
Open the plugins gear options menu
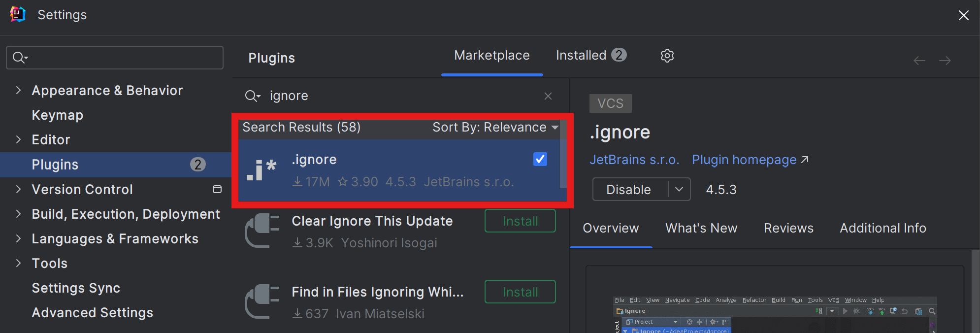point(667,56)
